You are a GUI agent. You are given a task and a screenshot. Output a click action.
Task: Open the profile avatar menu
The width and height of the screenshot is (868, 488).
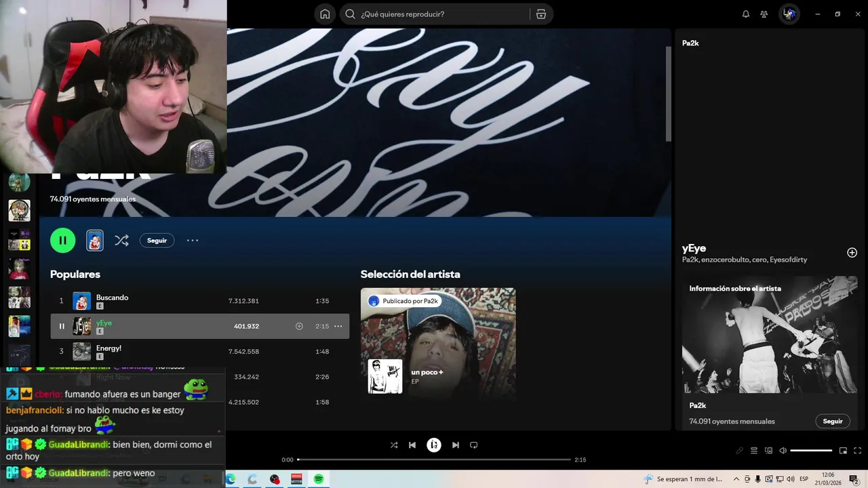(x=789, y=14)
